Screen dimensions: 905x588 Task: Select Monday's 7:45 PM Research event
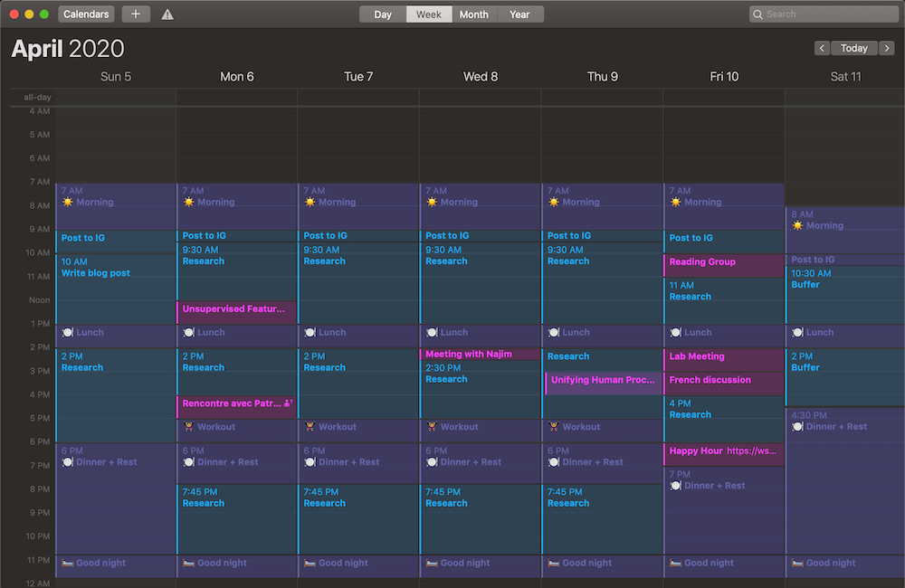click(236, 519)
